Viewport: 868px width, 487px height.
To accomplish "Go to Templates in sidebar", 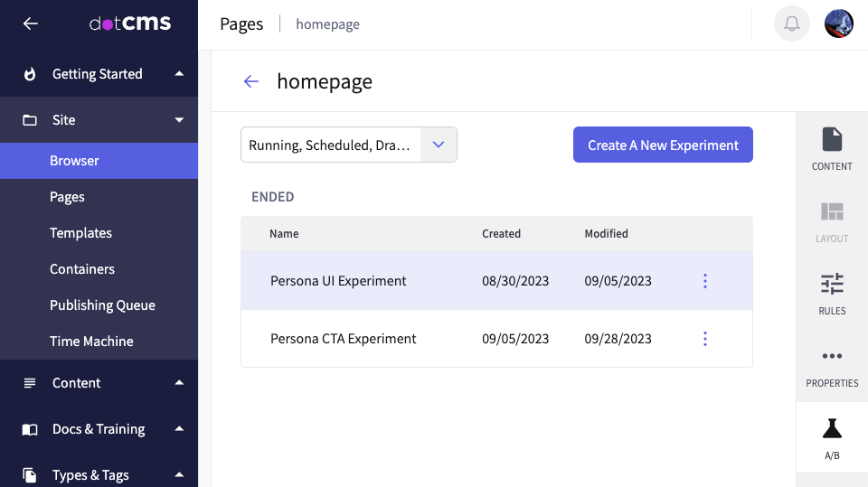I will click(x=80, y=233).
